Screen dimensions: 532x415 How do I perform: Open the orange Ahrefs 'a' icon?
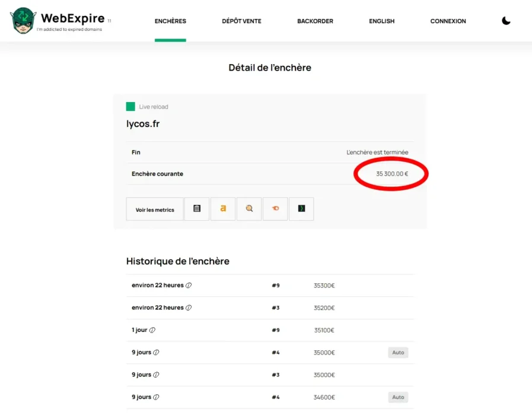coord(223,209)
